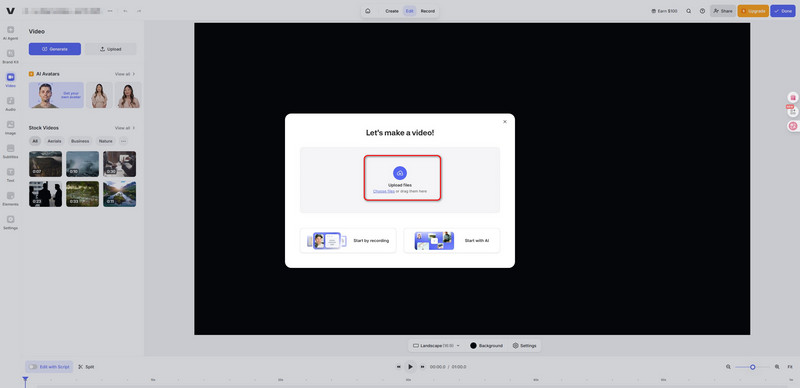Toggle the Edit with Script switch

33,367
